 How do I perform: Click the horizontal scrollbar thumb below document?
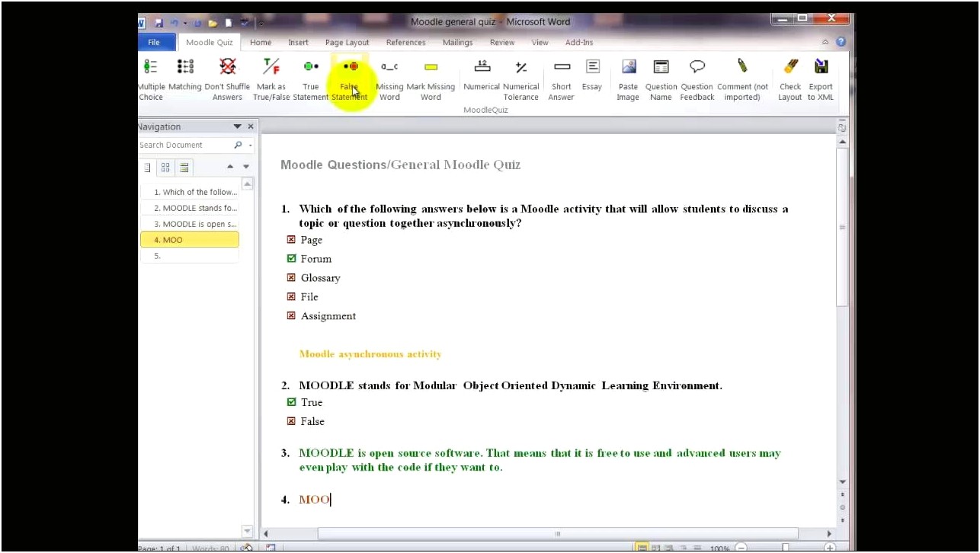point(558,534)
